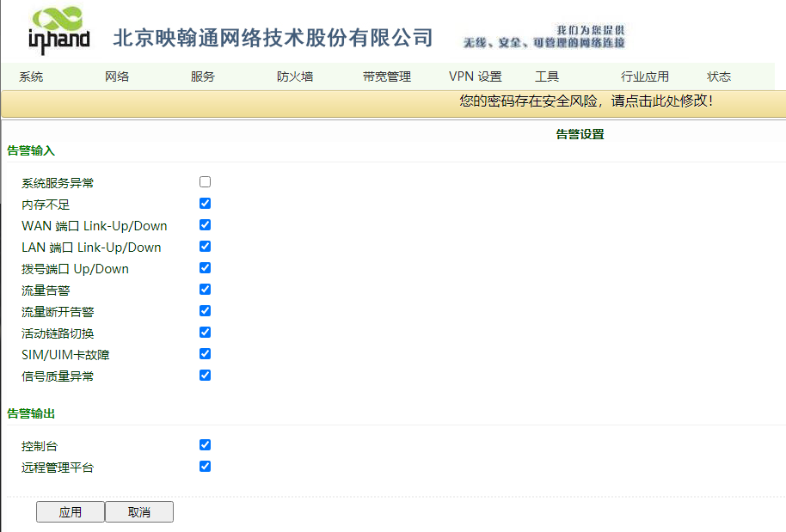Select the 状态 menu item
The image size is (786, 532).
[x=718, y=76]
